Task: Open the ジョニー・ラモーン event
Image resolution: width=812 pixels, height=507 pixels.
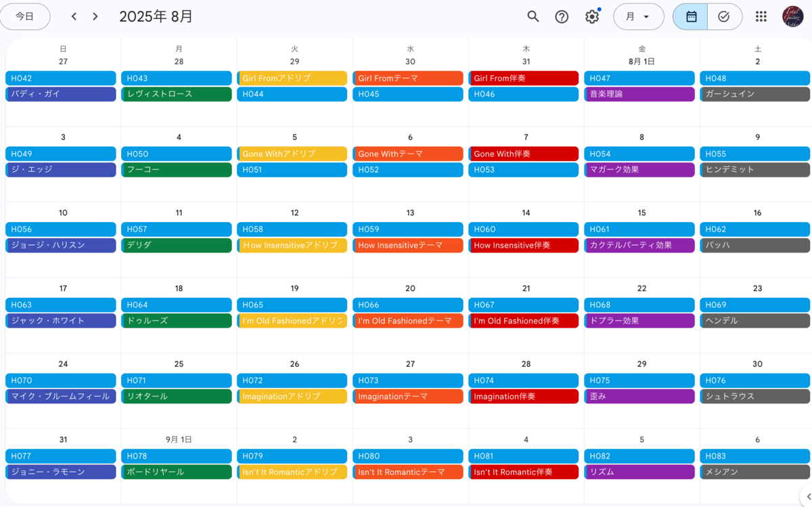Action: pos(61,472)
